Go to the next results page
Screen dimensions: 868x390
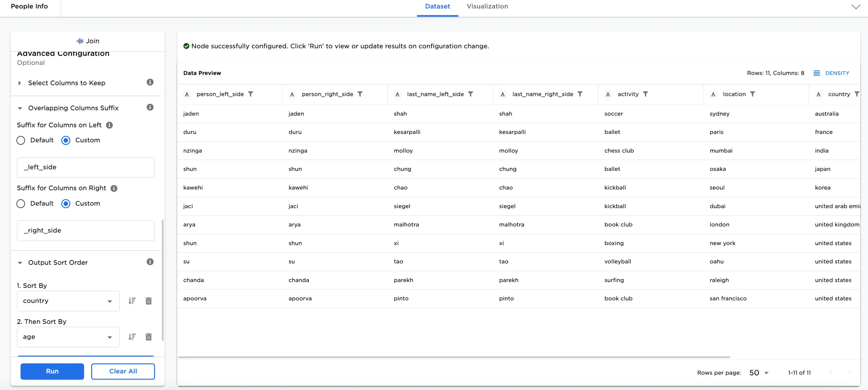click(850, 372)
